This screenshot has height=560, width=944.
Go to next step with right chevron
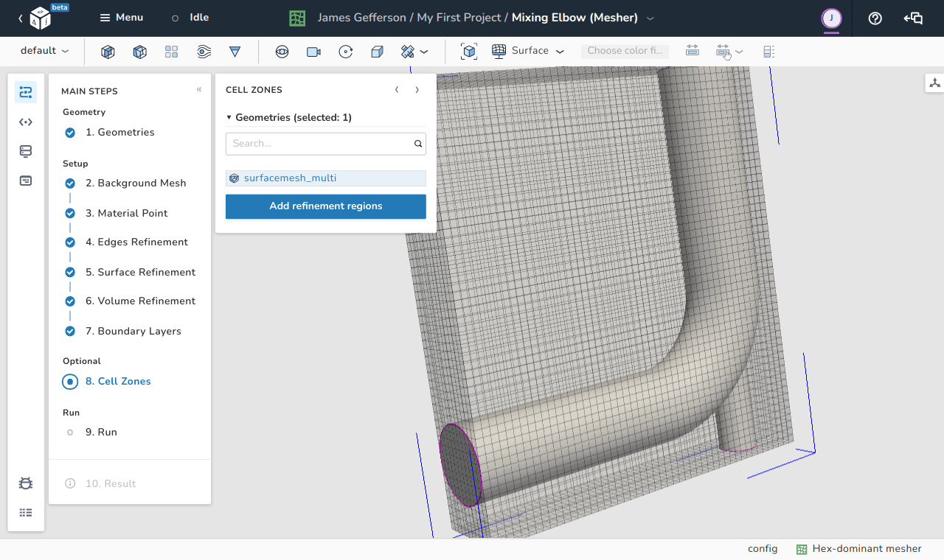[x=417, y=90]
